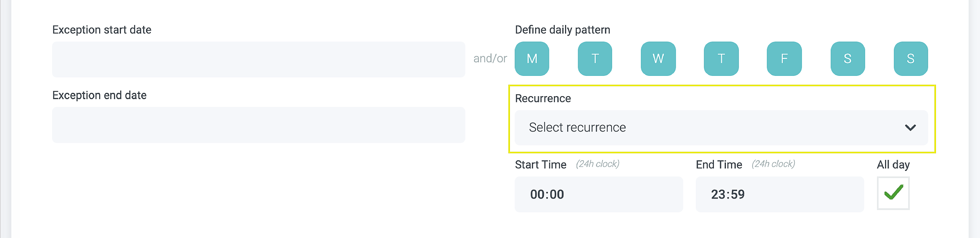Toggle the Wednesday (W) day button
The width and height of the screenshot is (980, 238).
(658, 59)
